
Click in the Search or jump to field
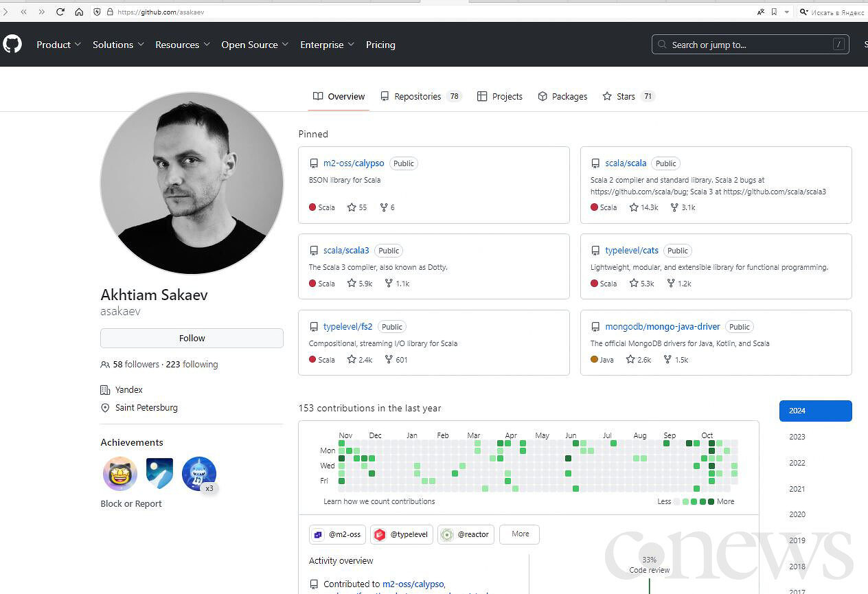click(750, 45)
